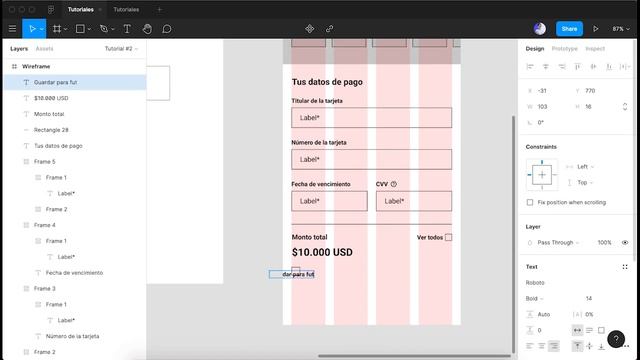
Task: Click the CVV help icon on canvas
Action: click(393, 184)
